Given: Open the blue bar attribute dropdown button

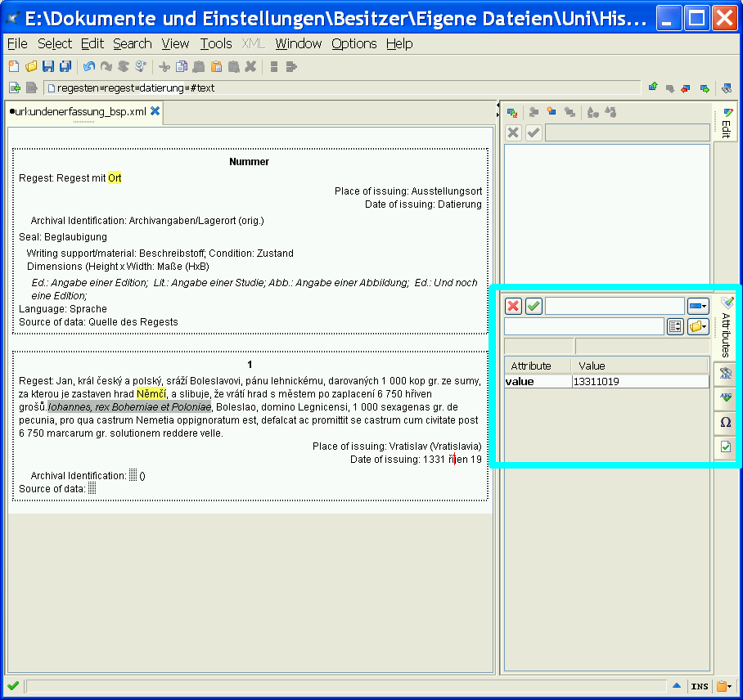Looking at the screenshot, I should (x=698, y=306).
